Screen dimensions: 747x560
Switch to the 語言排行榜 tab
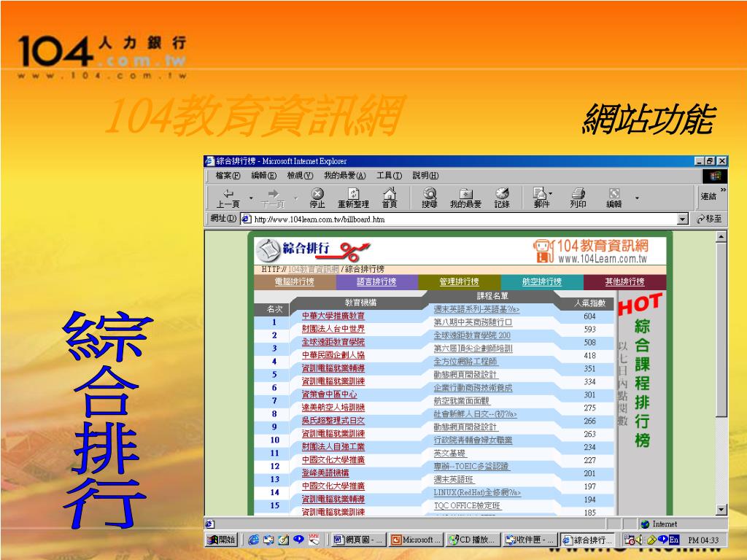(376, 282)
